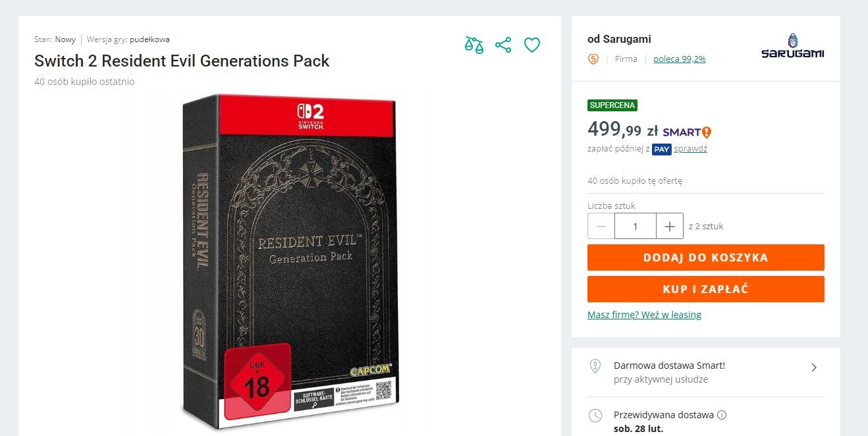Click the orange Super Seller badge icon
This screenshot has width=868, height=436.
tap(593, 59)
